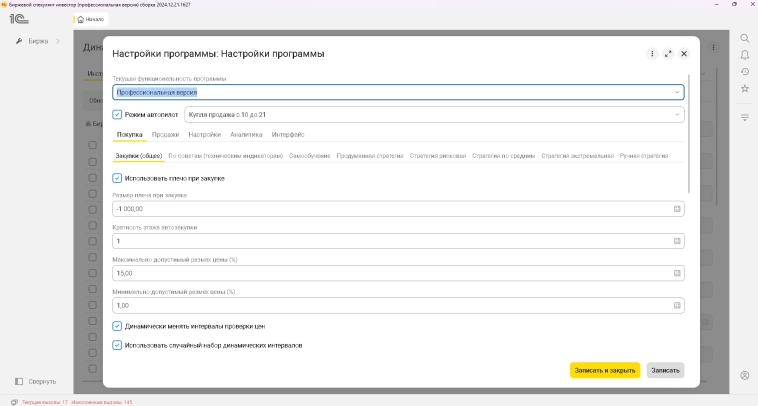The width and height of the screenshot is (758, 406).
Task: Open the Купля продажа с 10 до 21 dropdown
Action: tap(677, 115)
